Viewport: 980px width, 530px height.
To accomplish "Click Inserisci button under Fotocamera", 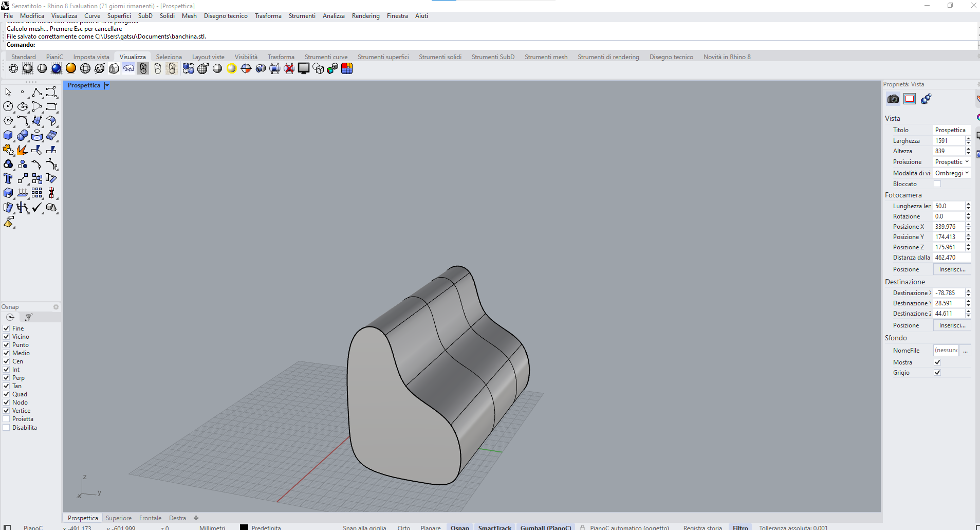I will (x=952, y=269).
